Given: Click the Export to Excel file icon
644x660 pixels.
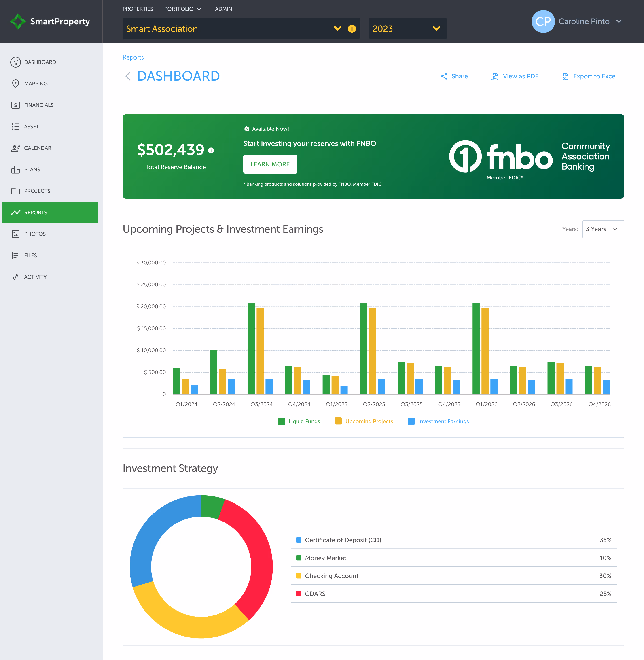Looking at the screenshot, I should [x=565, y=77].
